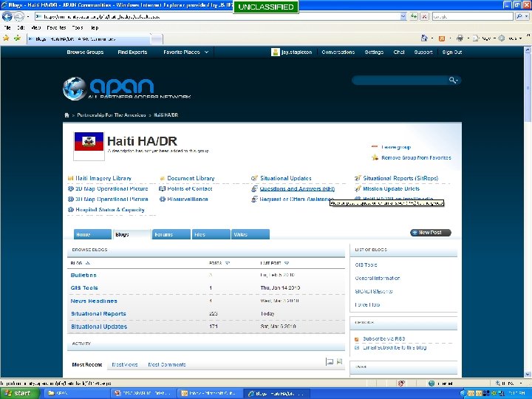Sort by the Posts column arrow
This screenshot has height=399, width=532.
coord(228,263)
